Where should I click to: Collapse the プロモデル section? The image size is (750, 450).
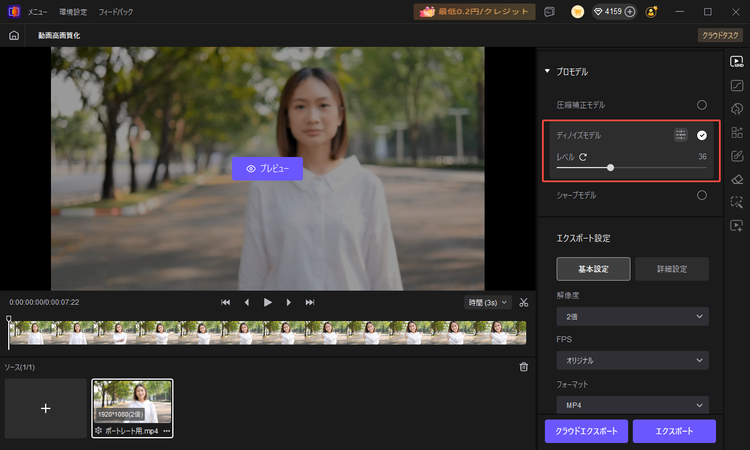(x=547, y=71)
